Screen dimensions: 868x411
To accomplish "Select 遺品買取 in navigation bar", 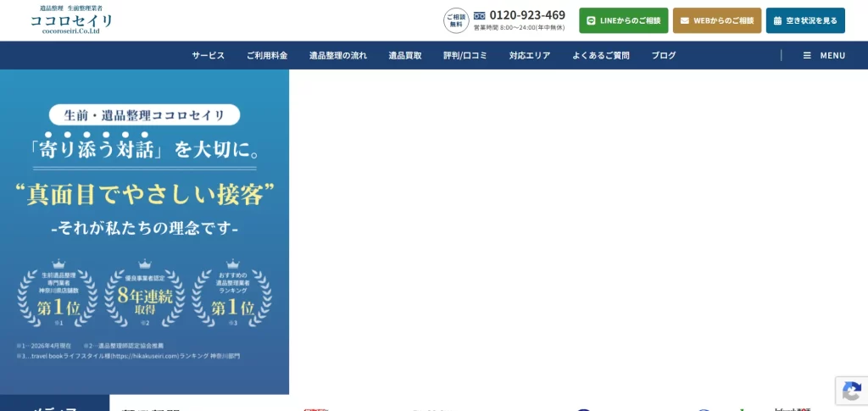I will 405,55.
